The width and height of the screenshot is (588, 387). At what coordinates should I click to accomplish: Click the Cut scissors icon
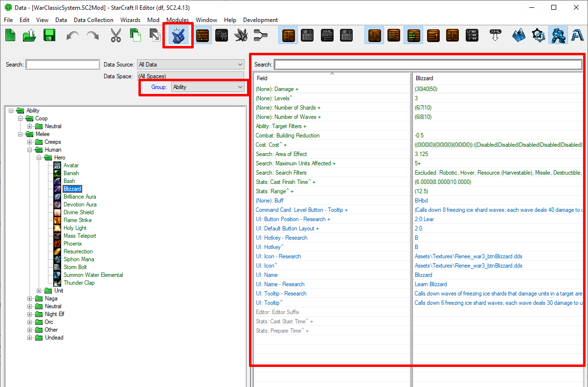point(116,35)
